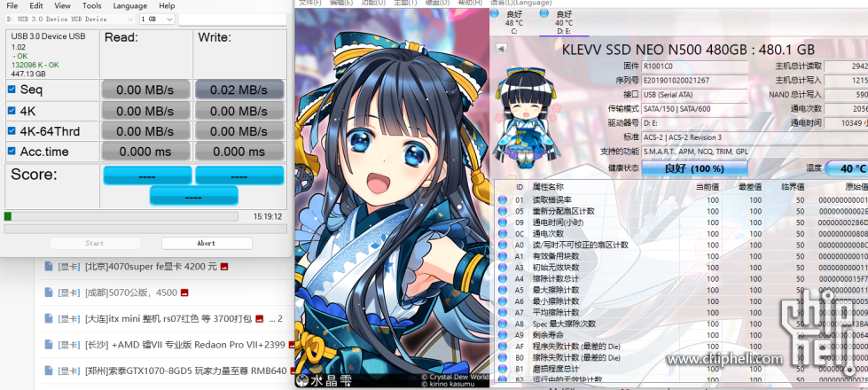Open the Tools menu in AS SSD
This screenshot has height=390, width=868.
pos(92,5)
